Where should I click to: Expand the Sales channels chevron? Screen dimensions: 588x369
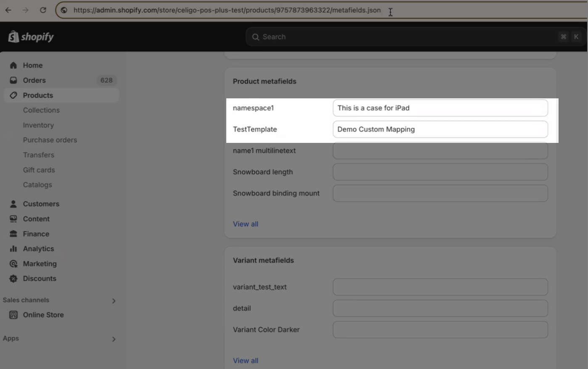(114, 301)
